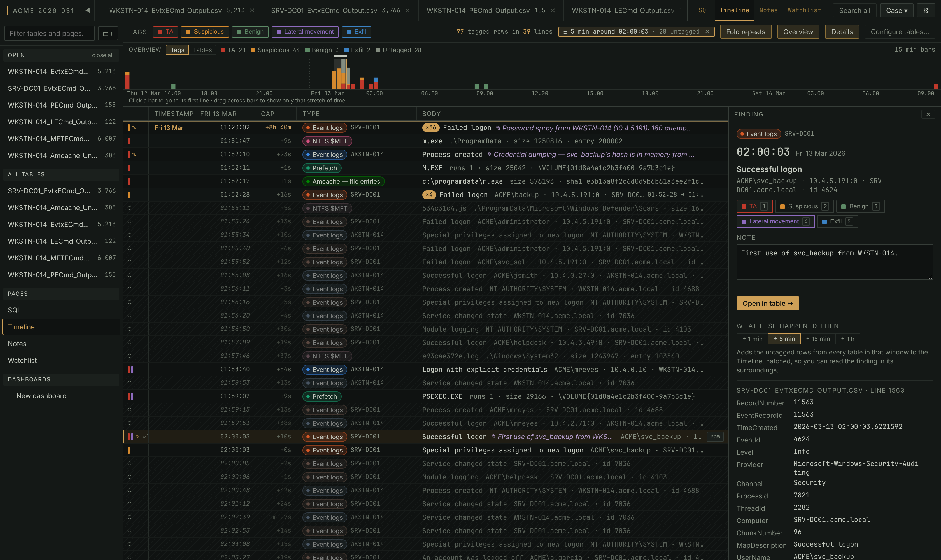Open settings gear icon
The height and width of the screenshot is (560, 941).
point(926,11)
